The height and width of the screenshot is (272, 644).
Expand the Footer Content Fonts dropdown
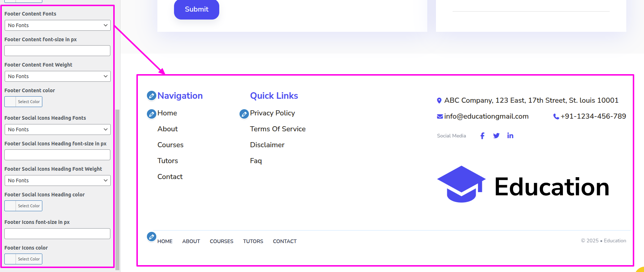58,25
